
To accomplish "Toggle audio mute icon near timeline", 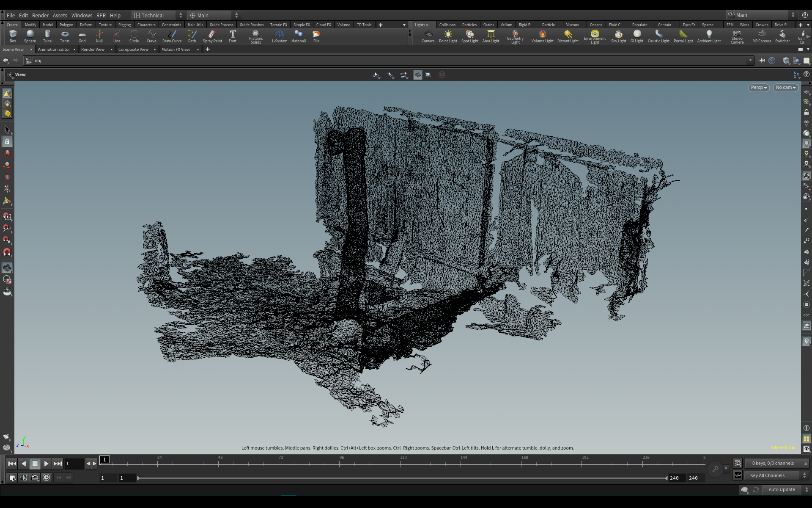I will pos(24,478).
